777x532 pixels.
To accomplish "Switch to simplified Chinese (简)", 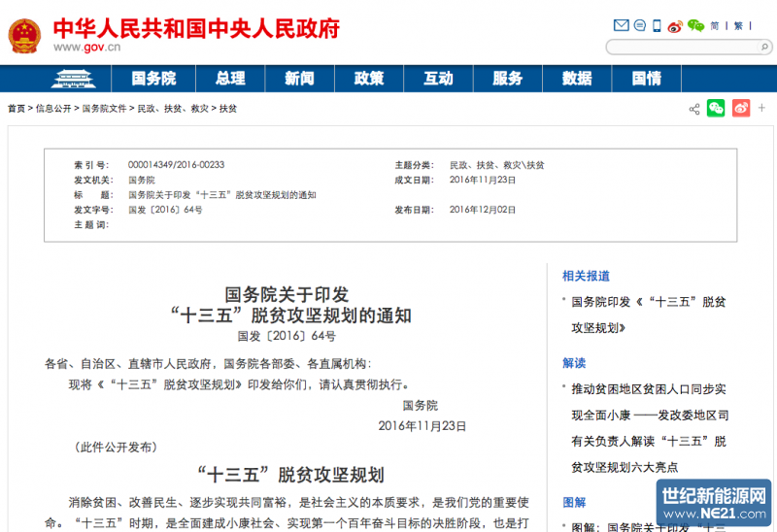I will [716, 26].
